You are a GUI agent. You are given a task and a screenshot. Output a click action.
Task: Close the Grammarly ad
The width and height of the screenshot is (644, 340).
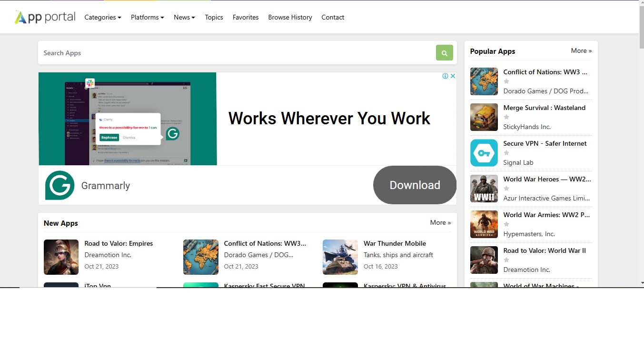click(x=453, y=76)
